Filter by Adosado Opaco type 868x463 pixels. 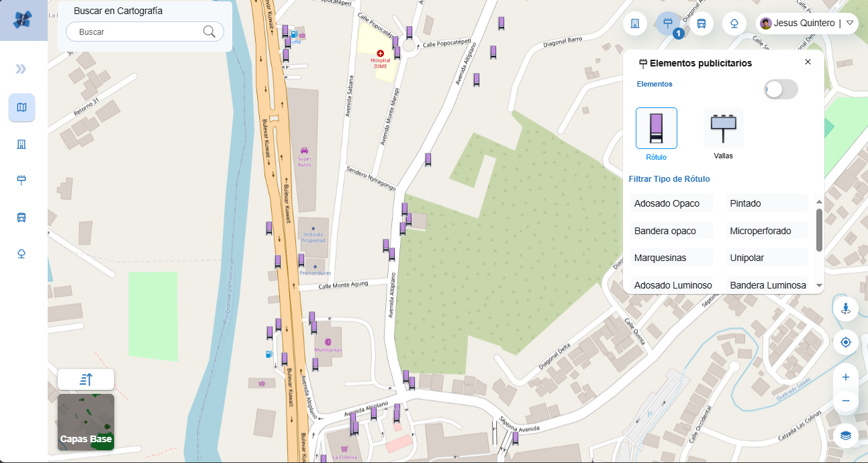tap(671, 203)
